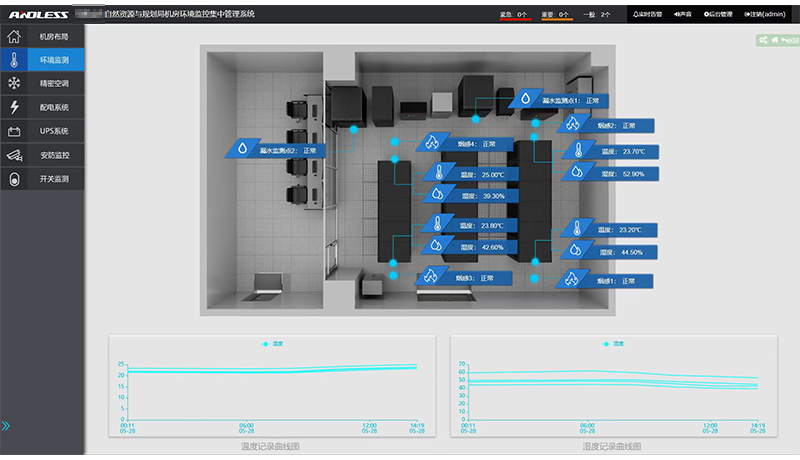The width and height of the screenshot is (800, 460).
Task: Click the 烟感4 smoke sensor icon
Action: (434, 144)
